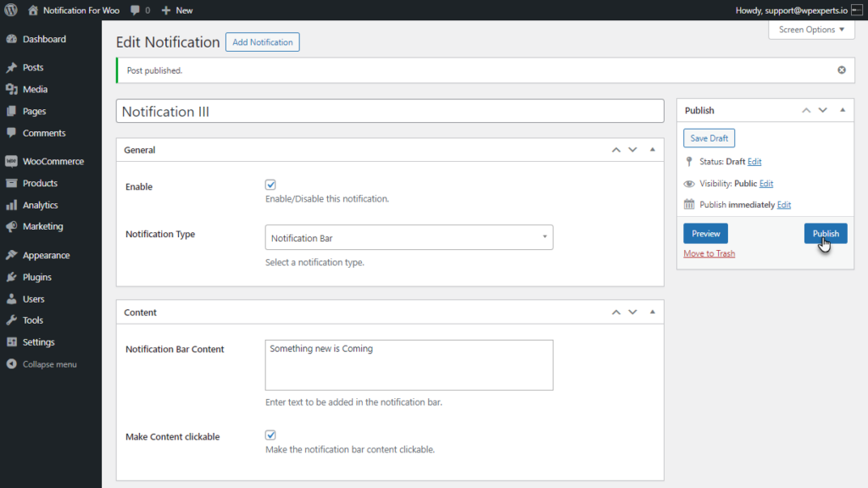Click Add Notification button
The height and width of the screenshot is (488, 868).
263,42
